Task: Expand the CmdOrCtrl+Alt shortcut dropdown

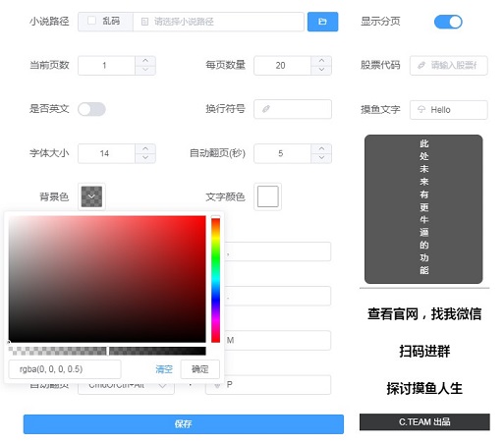Action: (x=162, y=386)
